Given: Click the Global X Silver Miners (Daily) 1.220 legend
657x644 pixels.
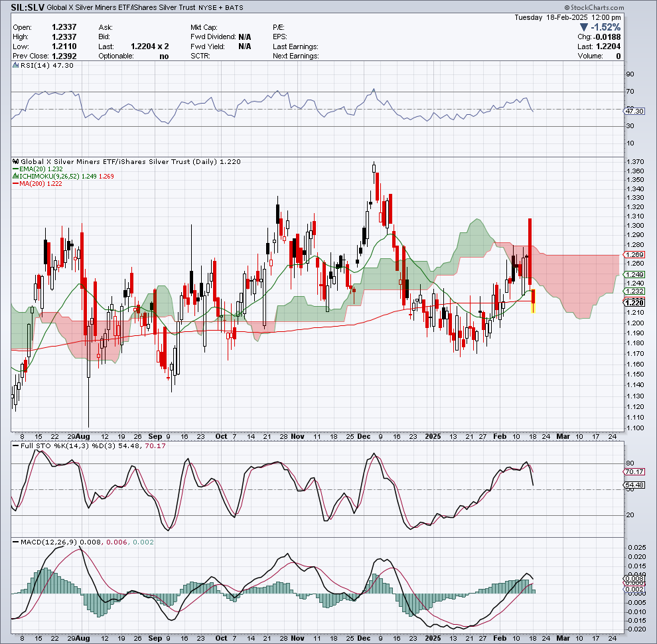Looking at the screenshot, I should (x=131, y=161).
